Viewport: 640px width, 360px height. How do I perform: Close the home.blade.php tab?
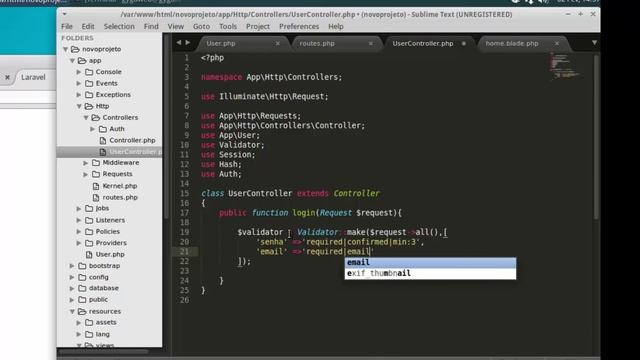(557, 43)
